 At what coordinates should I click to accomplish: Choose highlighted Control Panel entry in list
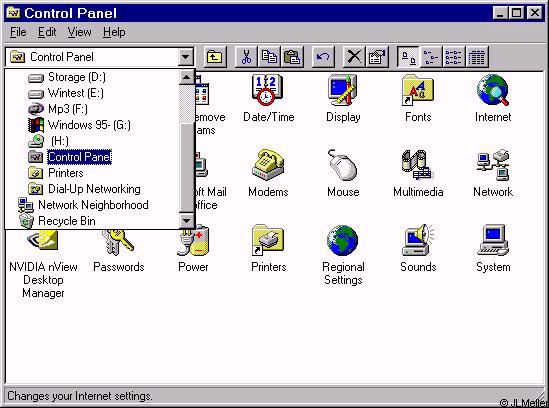(92, 157)
